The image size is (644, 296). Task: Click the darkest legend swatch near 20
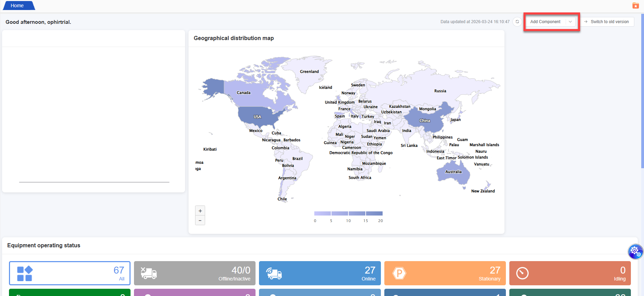tap(374, 213)
